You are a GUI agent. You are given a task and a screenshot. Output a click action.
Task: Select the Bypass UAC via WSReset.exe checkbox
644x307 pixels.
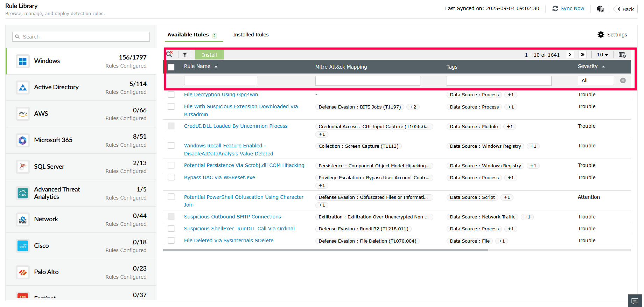tap(171, 177)
